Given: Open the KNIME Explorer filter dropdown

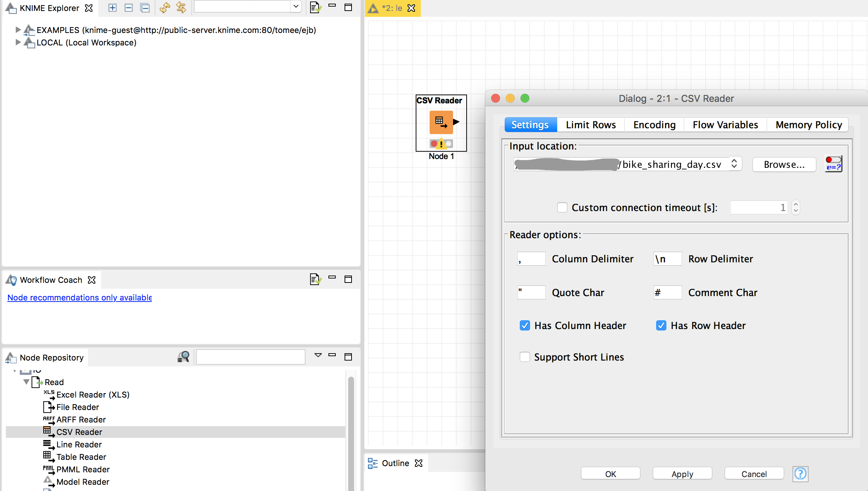Looking at the screenshot, I should [x=295, y=7].
